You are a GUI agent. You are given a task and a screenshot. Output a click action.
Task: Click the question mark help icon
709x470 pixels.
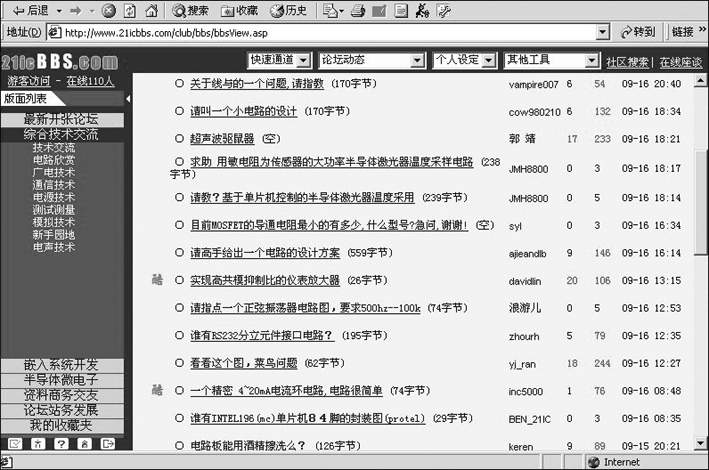coord(61,444)
